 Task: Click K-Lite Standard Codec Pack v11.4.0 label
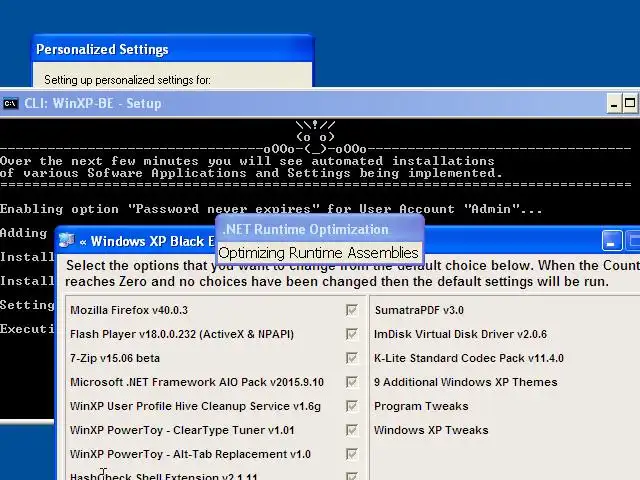469,358
